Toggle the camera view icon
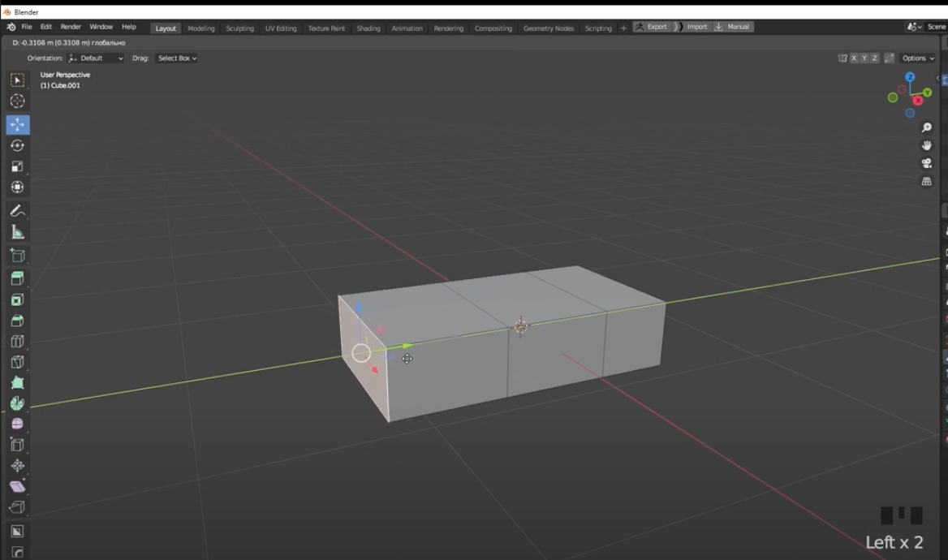 (926, 163)
